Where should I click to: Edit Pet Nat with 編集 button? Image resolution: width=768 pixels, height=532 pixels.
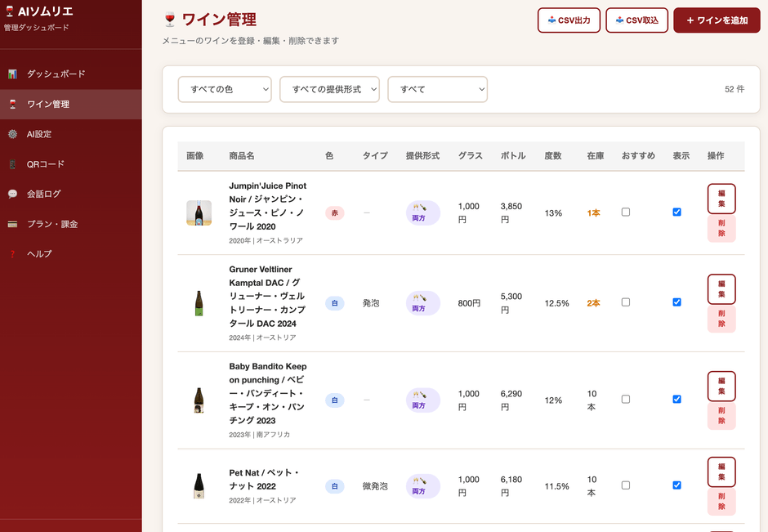721,472
